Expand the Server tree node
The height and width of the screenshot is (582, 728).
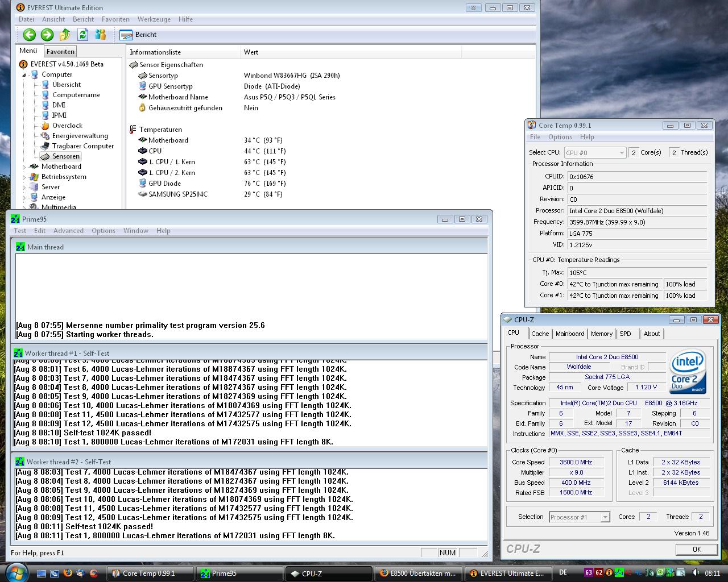(24, 187)
